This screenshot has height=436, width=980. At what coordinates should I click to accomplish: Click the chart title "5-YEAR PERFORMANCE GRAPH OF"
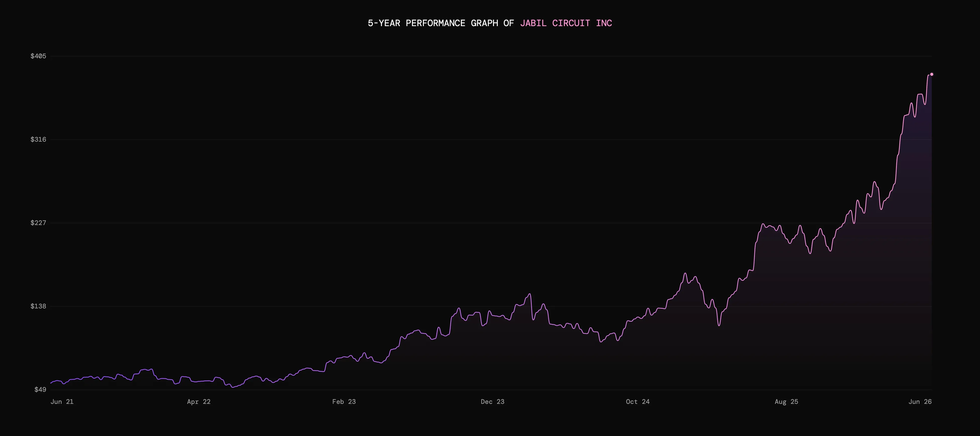440,23
